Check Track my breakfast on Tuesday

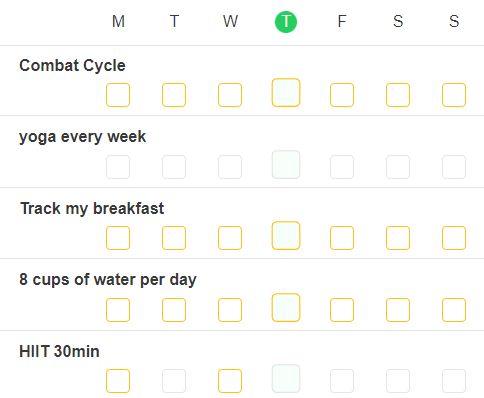coord(174,238)
